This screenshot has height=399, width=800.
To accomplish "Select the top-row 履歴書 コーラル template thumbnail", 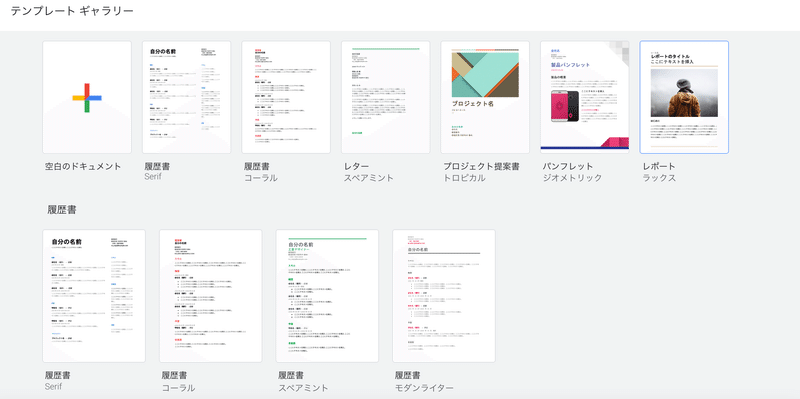I will pyautogui.click(x=286, y=97).
